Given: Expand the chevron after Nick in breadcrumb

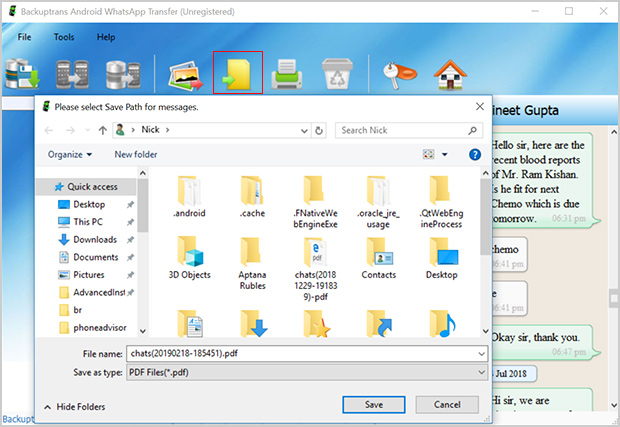Looking at the screenshot, I should click(x=167, y=130).
